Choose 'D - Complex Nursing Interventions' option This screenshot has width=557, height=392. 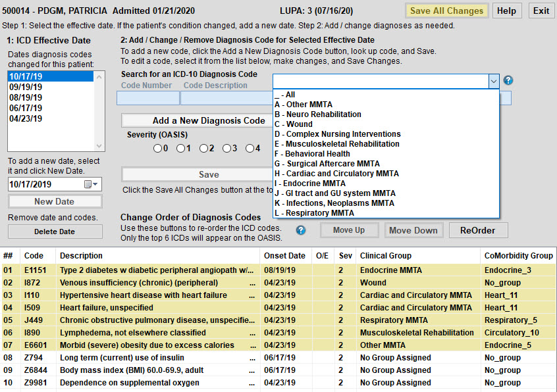386,134
